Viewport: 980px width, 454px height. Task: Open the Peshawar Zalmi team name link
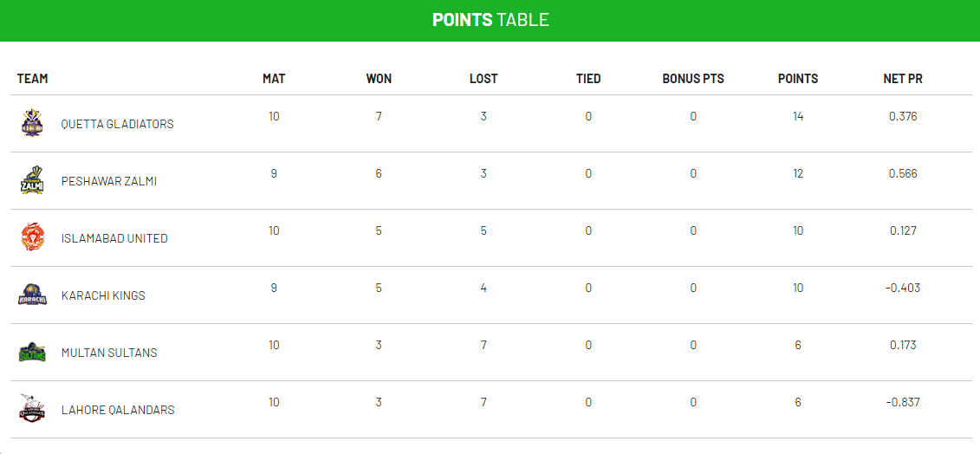point(109,181)
